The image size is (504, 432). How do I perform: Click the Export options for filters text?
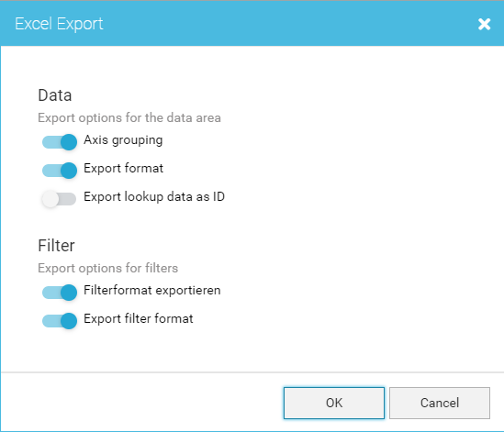click(107, 268)
